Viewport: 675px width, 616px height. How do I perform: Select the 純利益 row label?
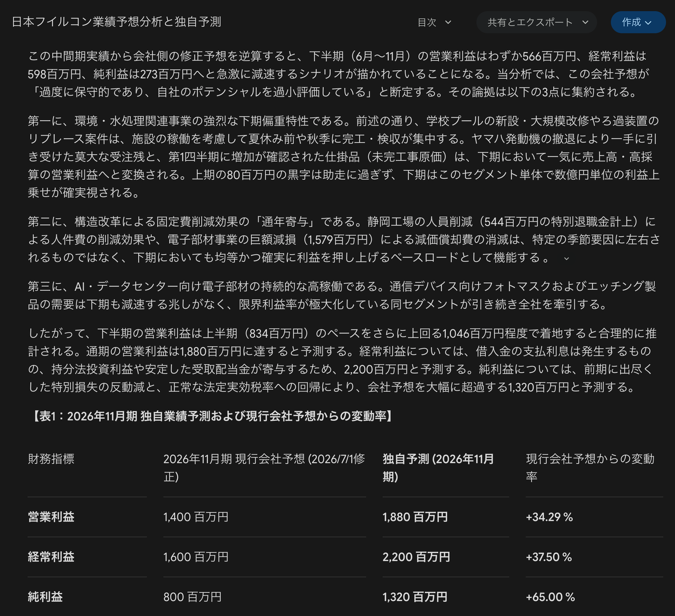(x=45, y=597)
